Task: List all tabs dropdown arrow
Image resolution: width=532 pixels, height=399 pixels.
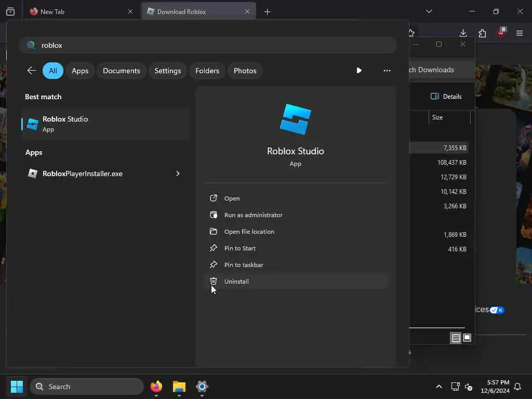Action: pyautogui.click(x=429, y=11)
